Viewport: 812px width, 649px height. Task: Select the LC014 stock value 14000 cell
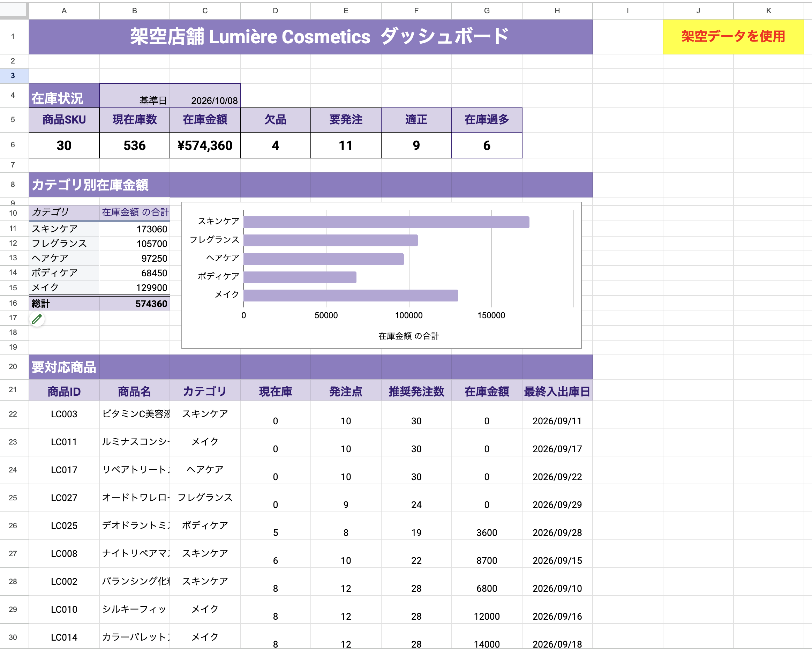487,636
